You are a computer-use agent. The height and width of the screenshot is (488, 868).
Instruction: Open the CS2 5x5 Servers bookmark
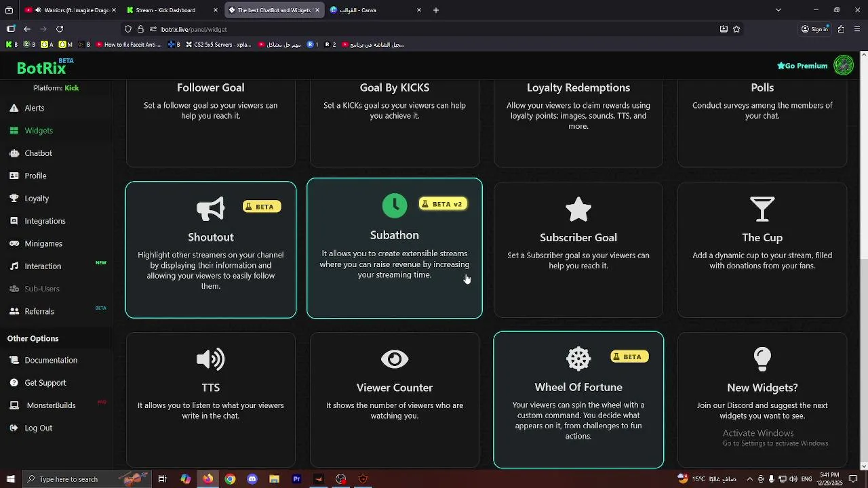(x=218, y=45)
